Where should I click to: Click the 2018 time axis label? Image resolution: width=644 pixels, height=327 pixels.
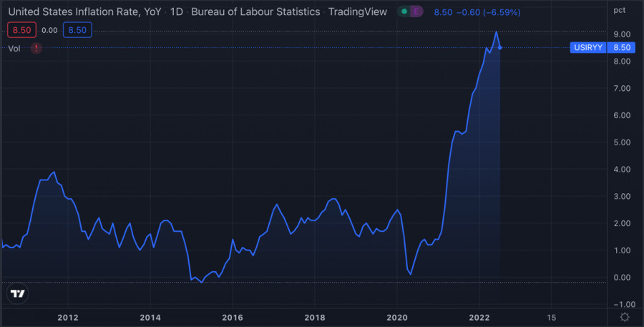coord(315,318)
